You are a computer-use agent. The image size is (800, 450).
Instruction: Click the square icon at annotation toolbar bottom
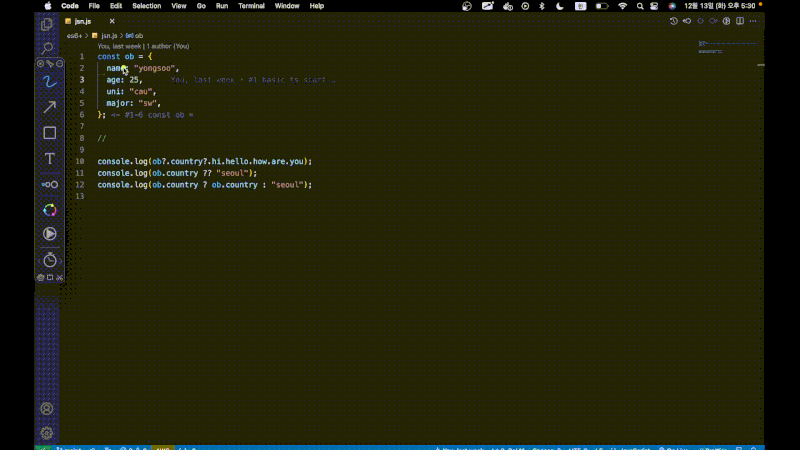pyautogui.click(x=50, y=278)
